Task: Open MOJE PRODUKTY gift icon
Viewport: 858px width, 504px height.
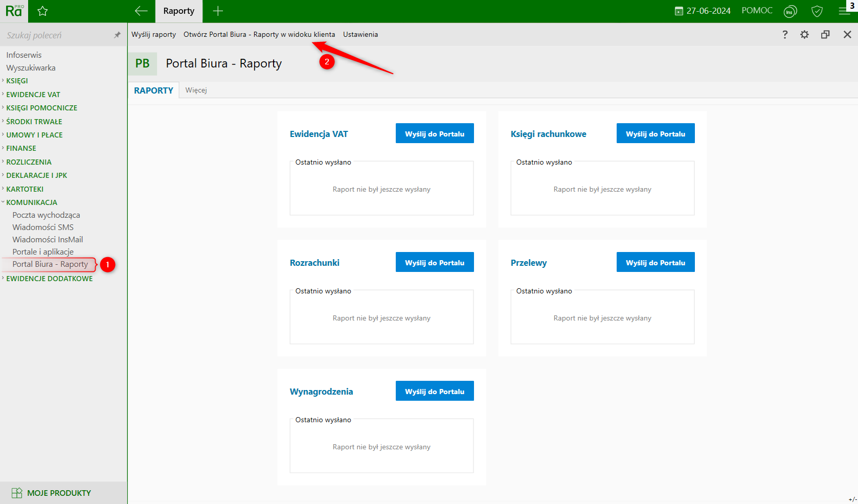Action: [x=17, y=493]
